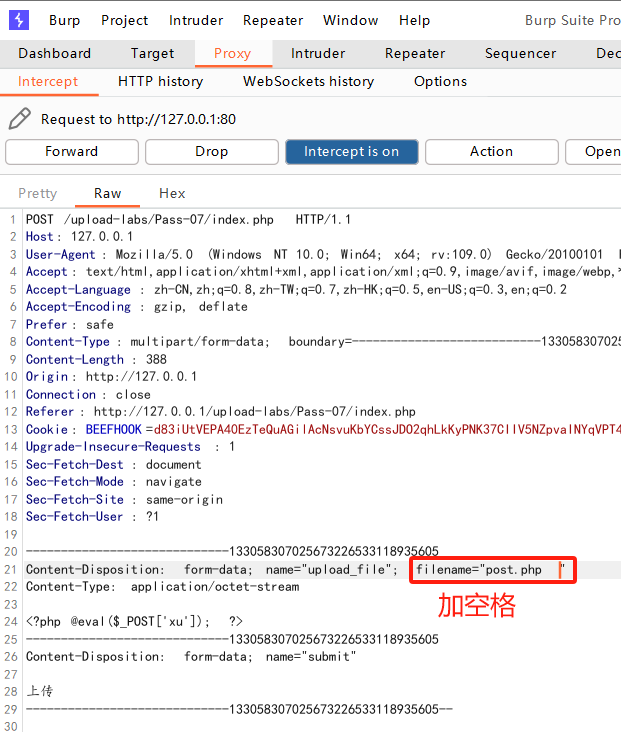Switch to the Sequencer tab

pos(520,54)
